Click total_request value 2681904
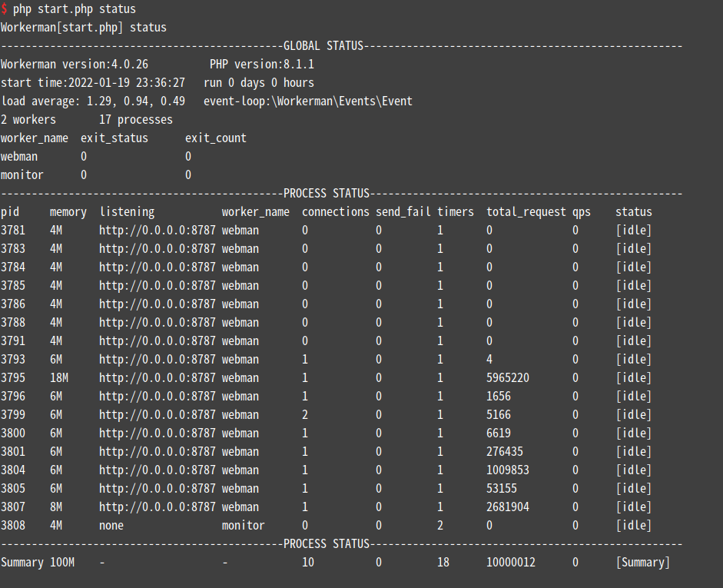This screenshot has height=588, width=723. (x=508, y=507)
